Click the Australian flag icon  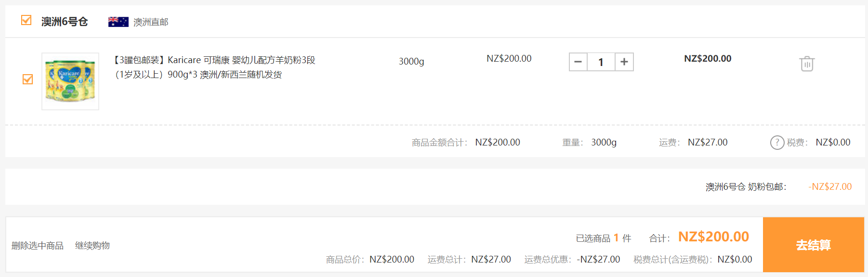pyautogui.click(x=118, y=22)
